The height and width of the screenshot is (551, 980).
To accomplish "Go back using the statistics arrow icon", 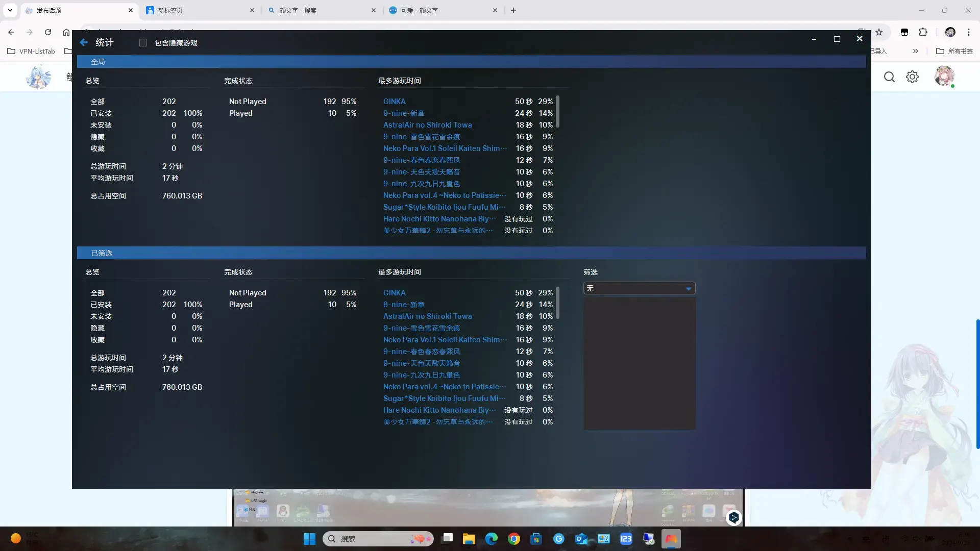I will [84, 42].
